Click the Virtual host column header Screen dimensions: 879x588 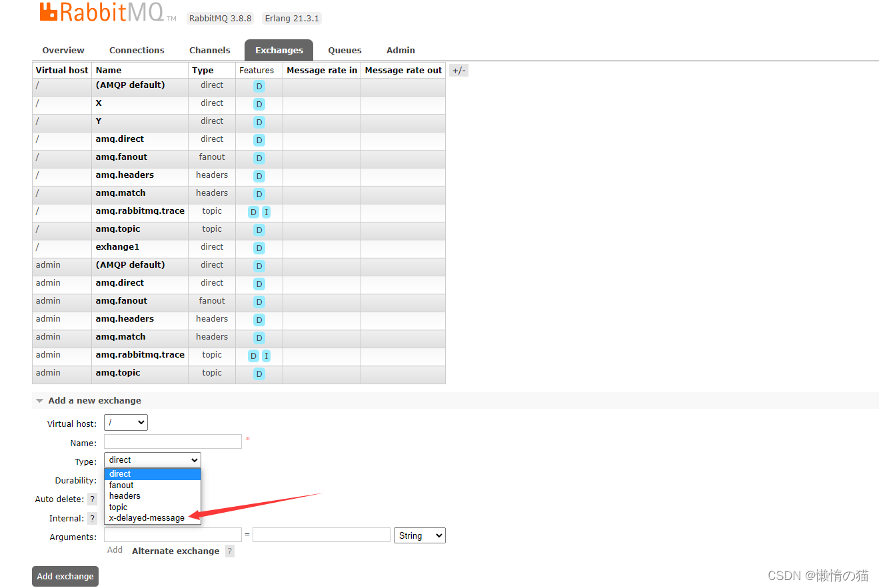62,70
